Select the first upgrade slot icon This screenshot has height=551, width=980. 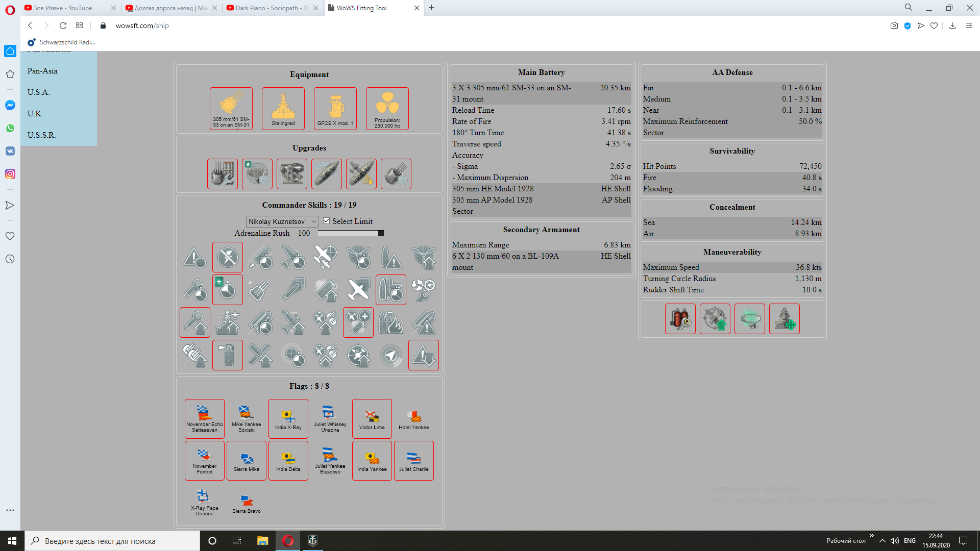223,174
